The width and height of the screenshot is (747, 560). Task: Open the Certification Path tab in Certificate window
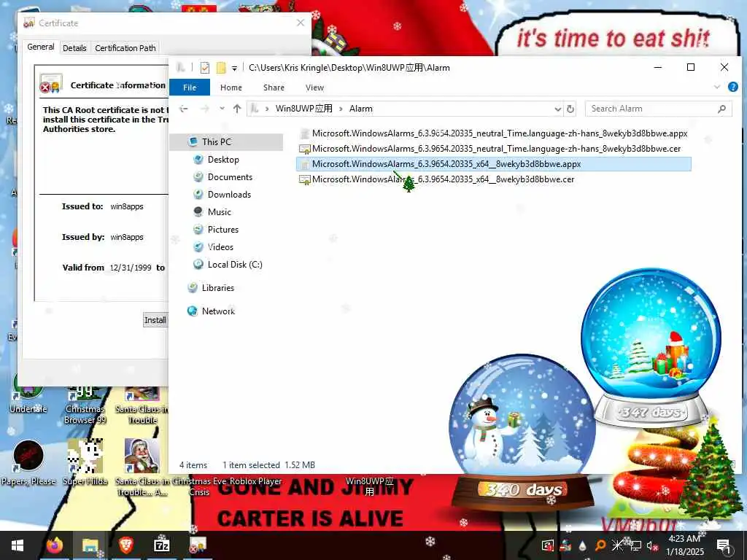[125, 48]
